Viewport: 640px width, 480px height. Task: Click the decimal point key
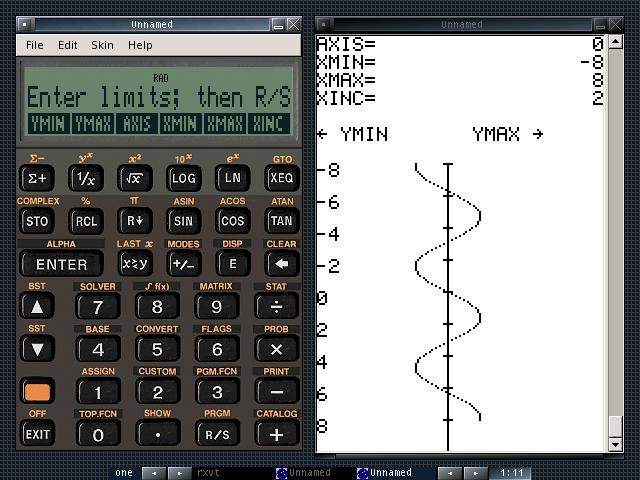pos(158,434)
